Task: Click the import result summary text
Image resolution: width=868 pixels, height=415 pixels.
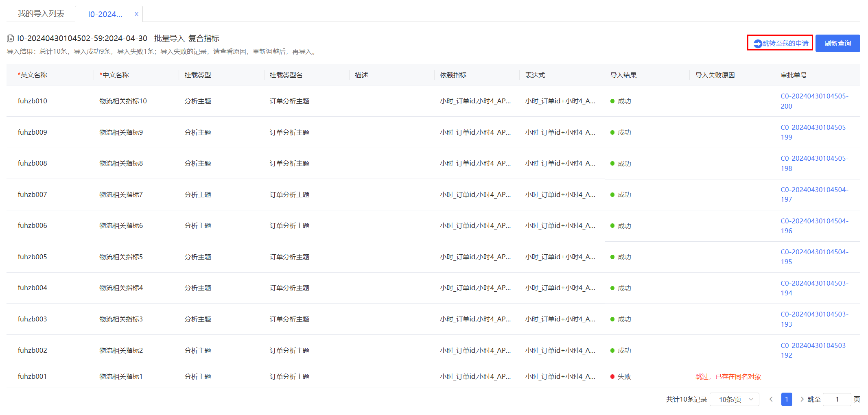Action: [x=162, y=52]
